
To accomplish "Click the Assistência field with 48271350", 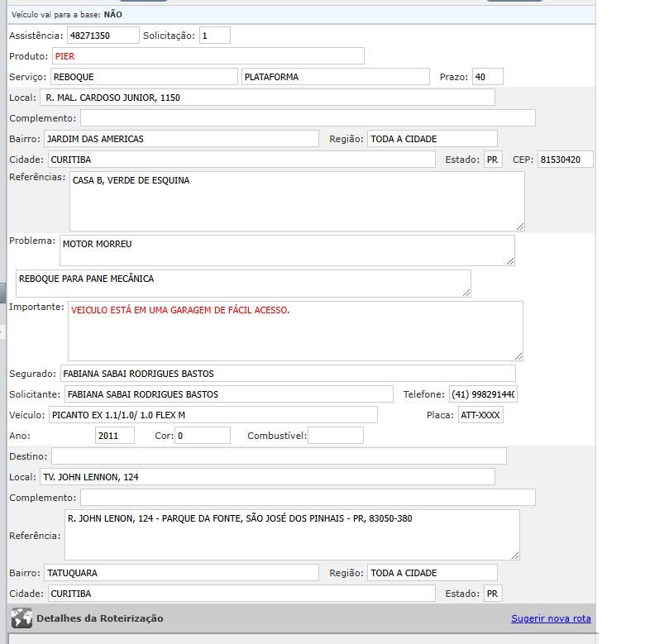I will [x=103, y=36].
